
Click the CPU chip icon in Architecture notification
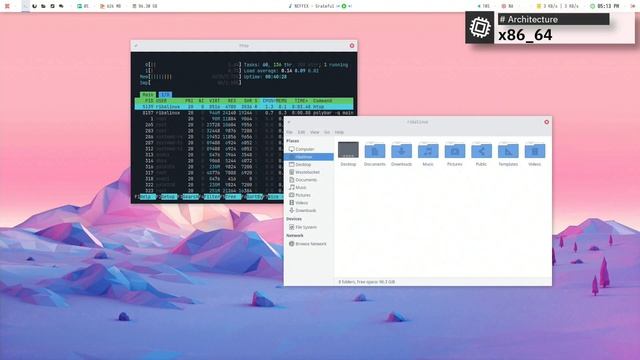[x=480, y=28]
